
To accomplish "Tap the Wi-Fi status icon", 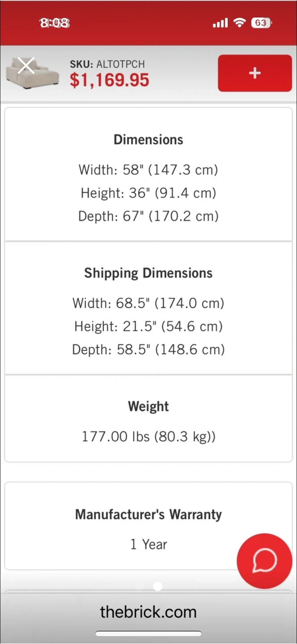I will [240, 23].
